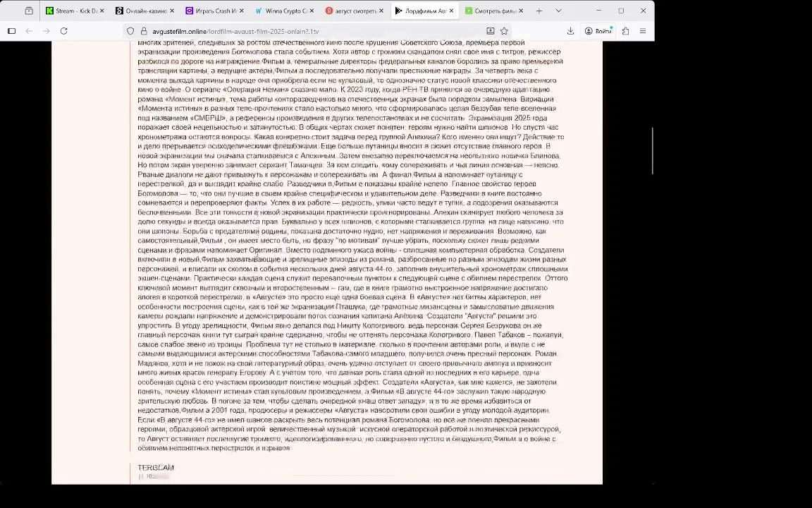
Task: Toggle reader view icon in address bar
Action: [x=491, y=31]
